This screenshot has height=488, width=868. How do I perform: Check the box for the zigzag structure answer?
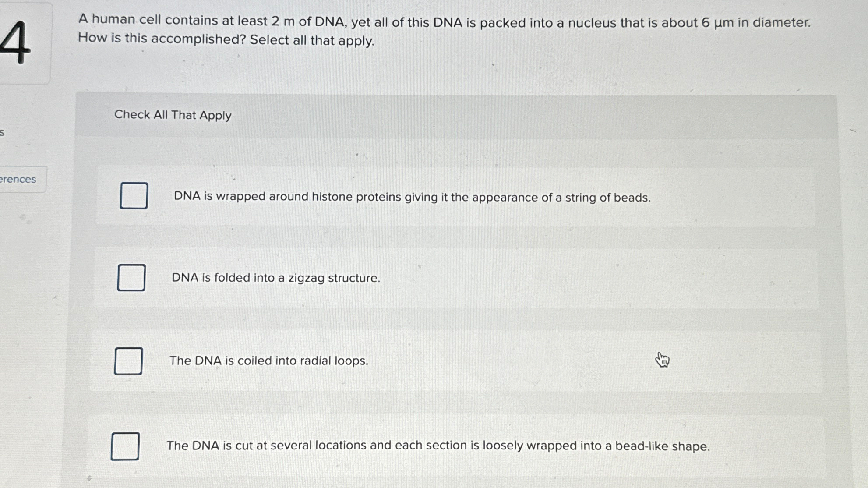pyautogui.click(x=131, y=277)
